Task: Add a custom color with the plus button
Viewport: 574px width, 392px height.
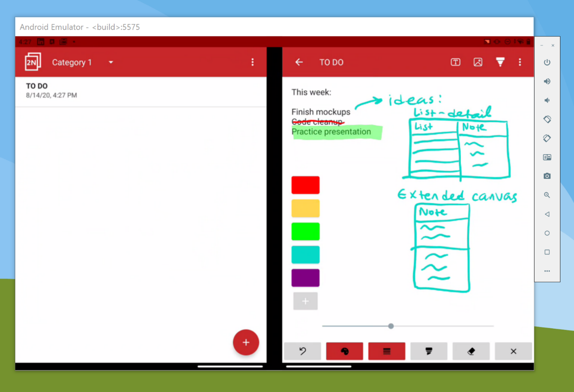Action: [305, 301]
